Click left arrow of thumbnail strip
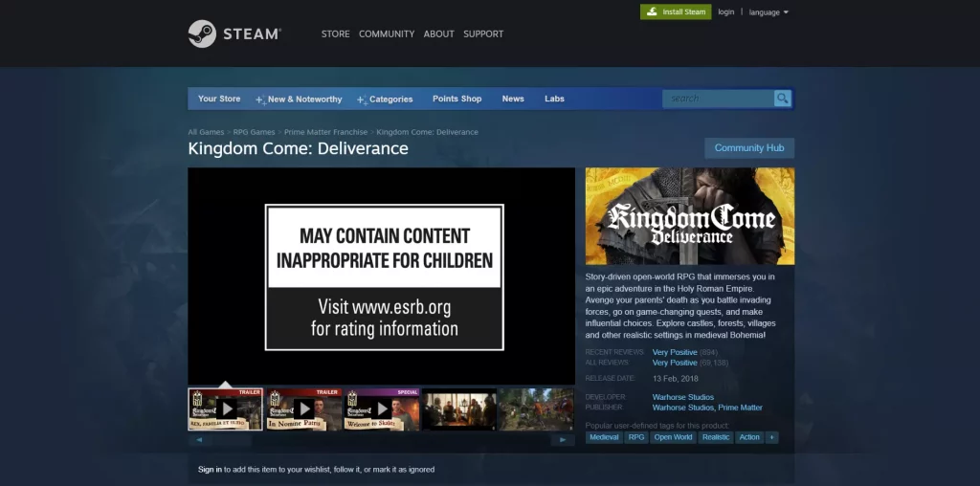Screen dimensions: 980x486 pos(199,440)
